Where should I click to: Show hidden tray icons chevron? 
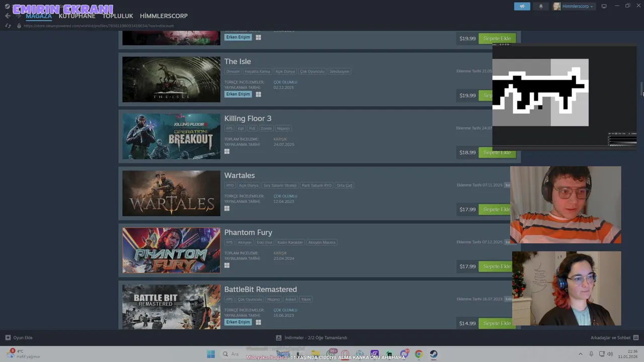(x=580, y=354)
